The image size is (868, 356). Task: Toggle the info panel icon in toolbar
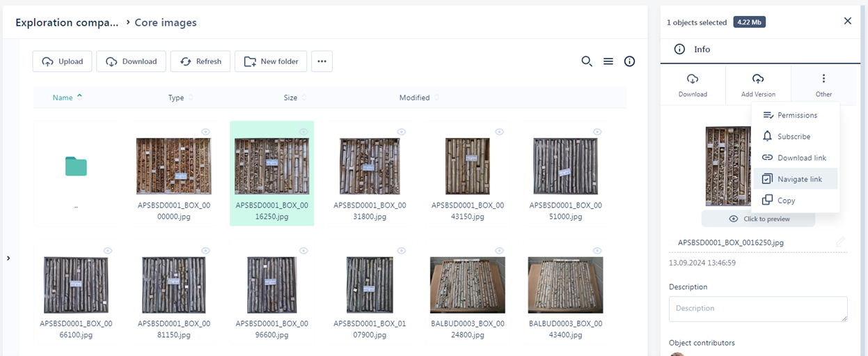tap(629, 61)
